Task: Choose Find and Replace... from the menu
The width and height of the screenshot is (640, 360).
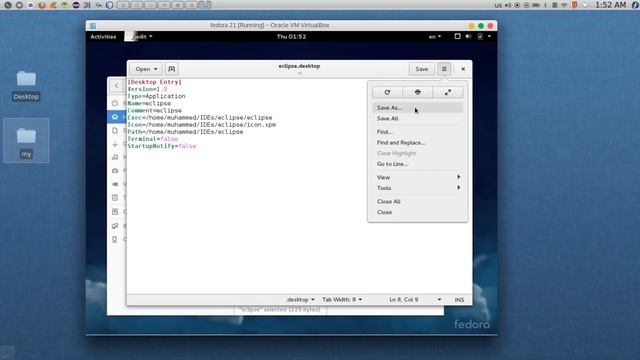Action: coord(418,142)
